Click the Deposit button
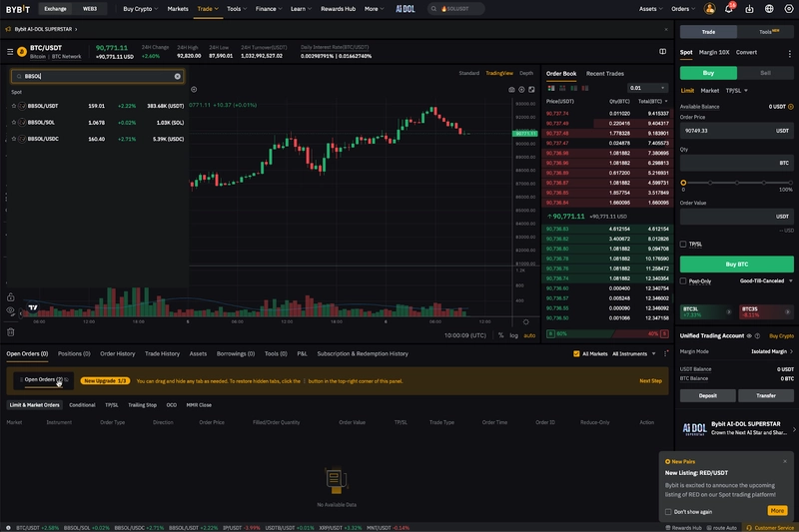 (x=707, y=395)
